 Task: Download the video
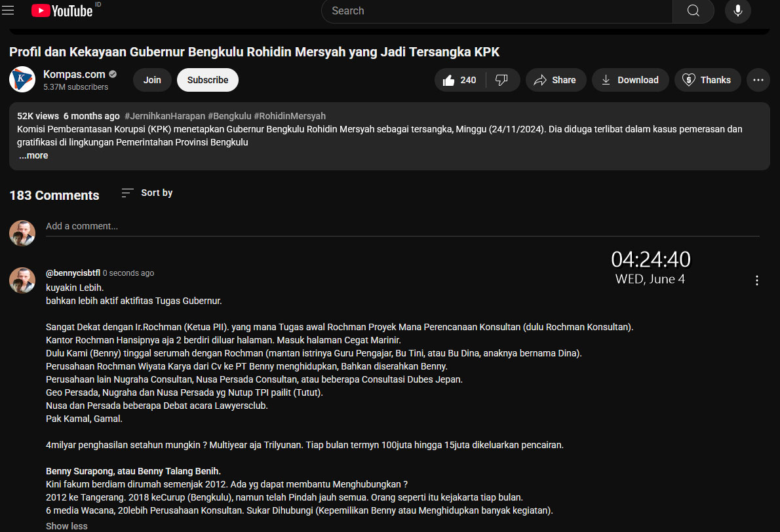coord(631,80)
